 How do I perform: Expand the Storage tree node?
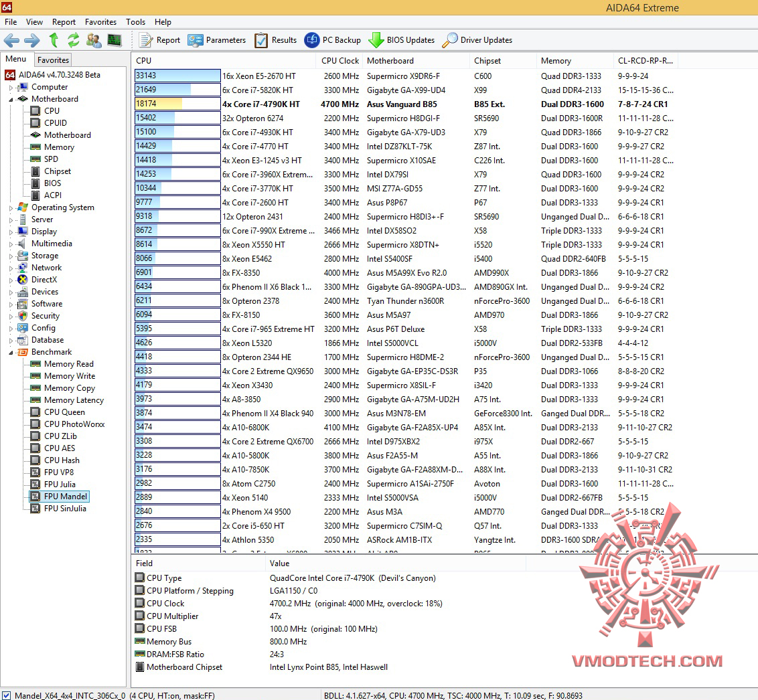point(11,256)
